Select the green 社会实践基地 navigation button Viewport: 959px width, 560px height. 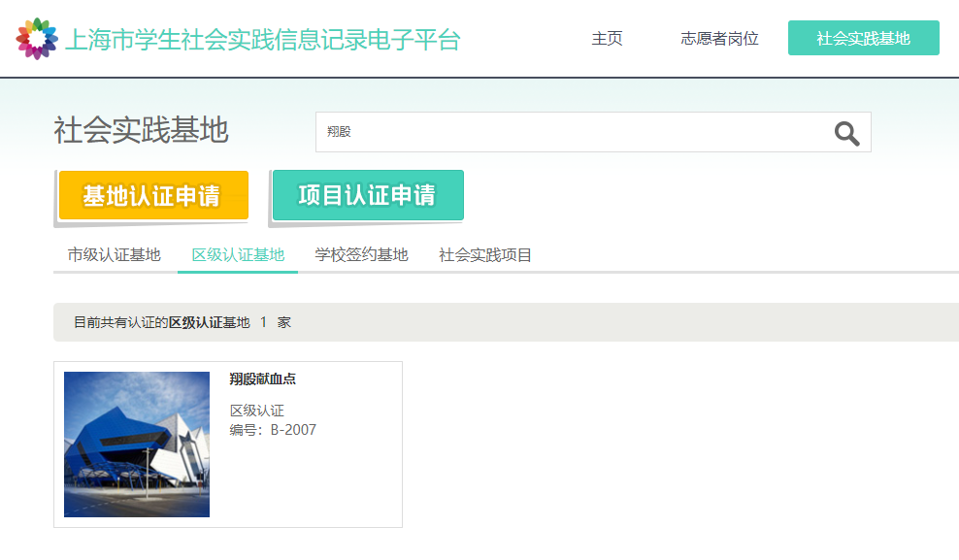coord(863,39)
